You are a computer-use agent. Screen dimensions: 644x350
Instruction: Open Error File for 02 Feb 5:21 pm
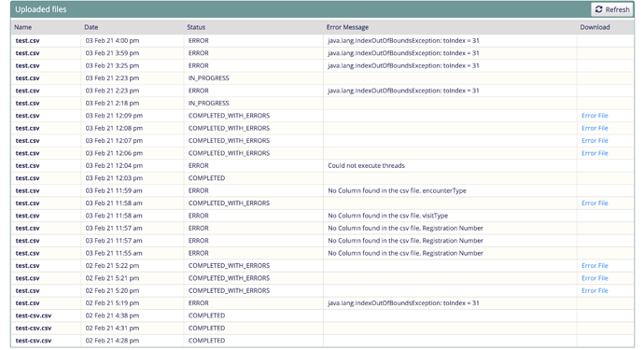595,278
